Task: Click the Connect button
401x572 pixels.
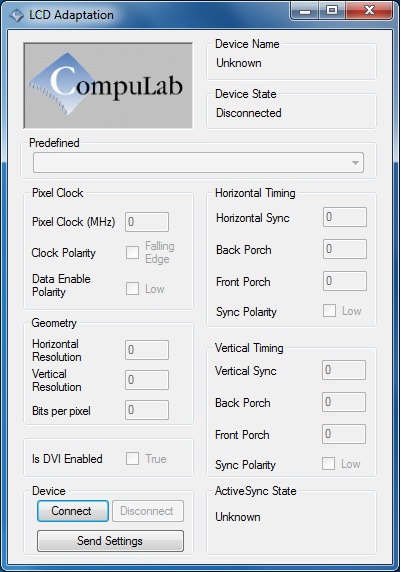Action: pyautogui.click(x=73, y=511)
